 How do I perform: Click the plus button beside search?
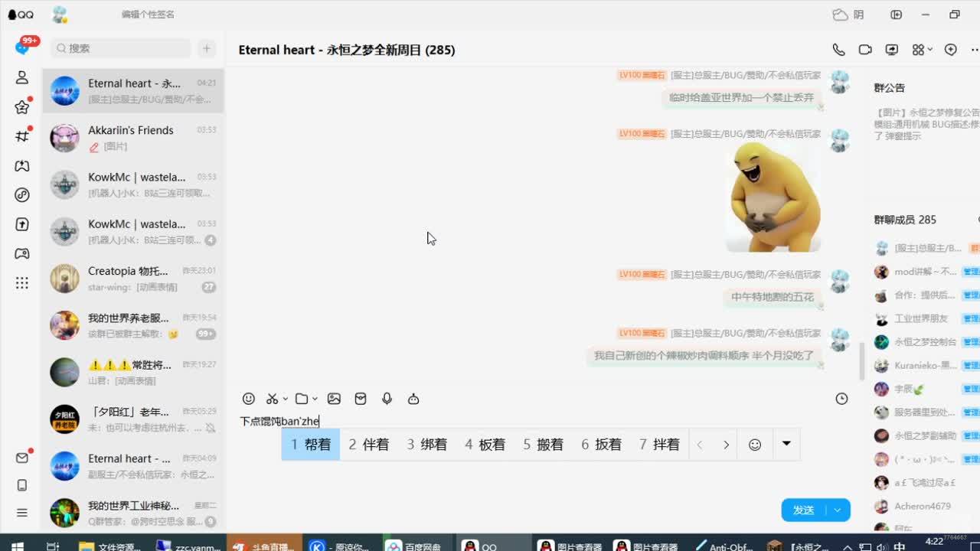(x=207, y=48)
